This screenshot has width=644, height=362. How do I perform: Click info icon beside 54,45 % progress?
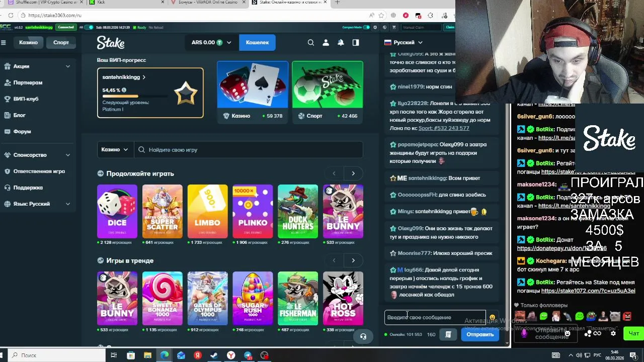click(x=124, y=90)
